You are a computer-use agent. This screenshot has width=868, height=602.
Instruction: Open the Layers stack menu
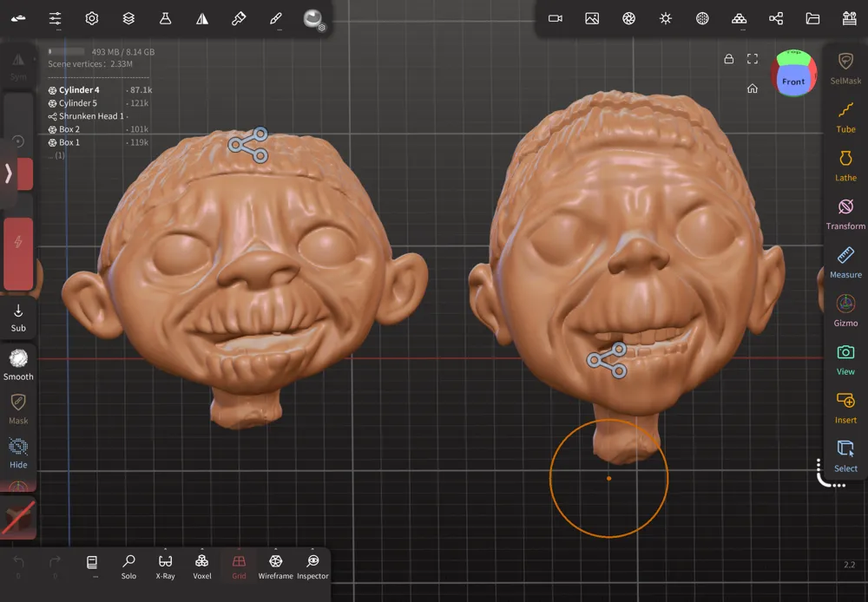pos(128,18)
